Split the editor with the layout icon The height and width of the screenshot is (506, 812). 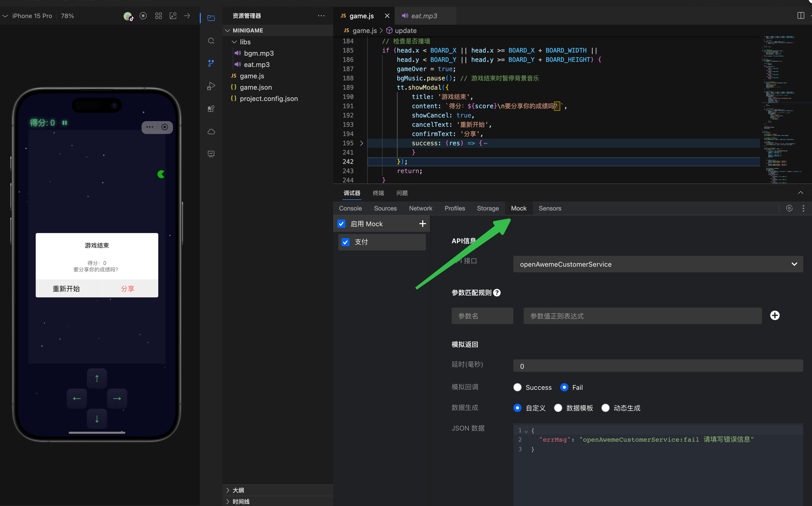(x=801, y=16)
